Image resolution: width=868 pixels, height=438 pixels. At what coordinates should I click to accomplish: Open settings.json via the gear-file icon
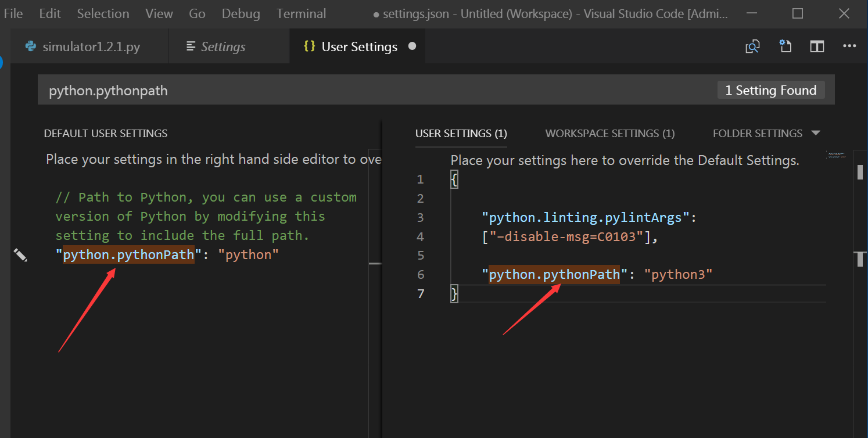pos(785,46)
